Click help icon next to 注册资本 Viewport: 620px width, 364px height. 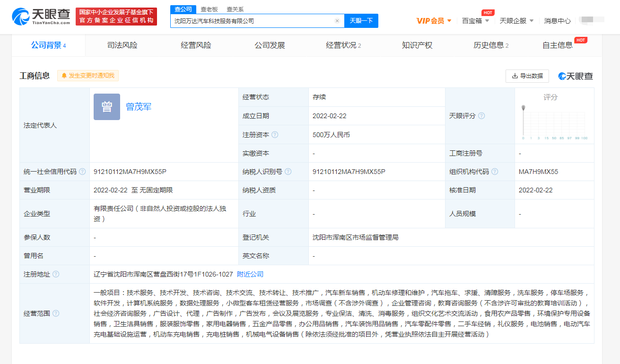pos(275,135)
